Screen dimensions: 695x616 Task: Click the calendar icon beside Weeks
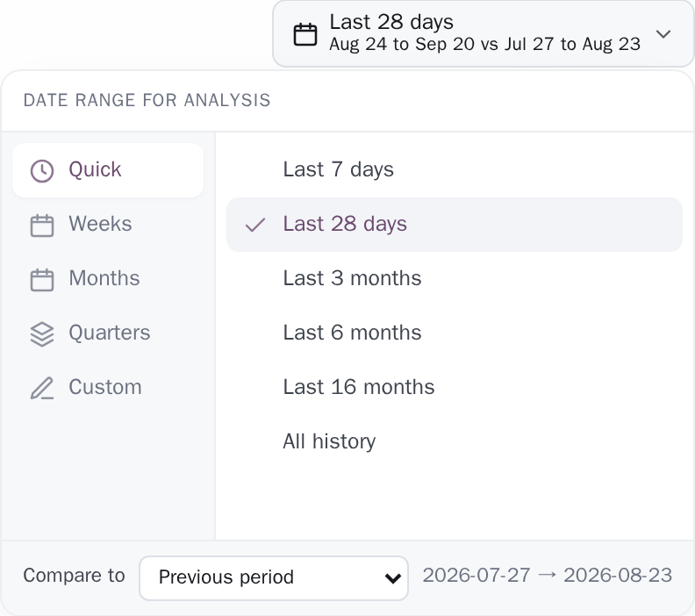click(x=42, y=226)
